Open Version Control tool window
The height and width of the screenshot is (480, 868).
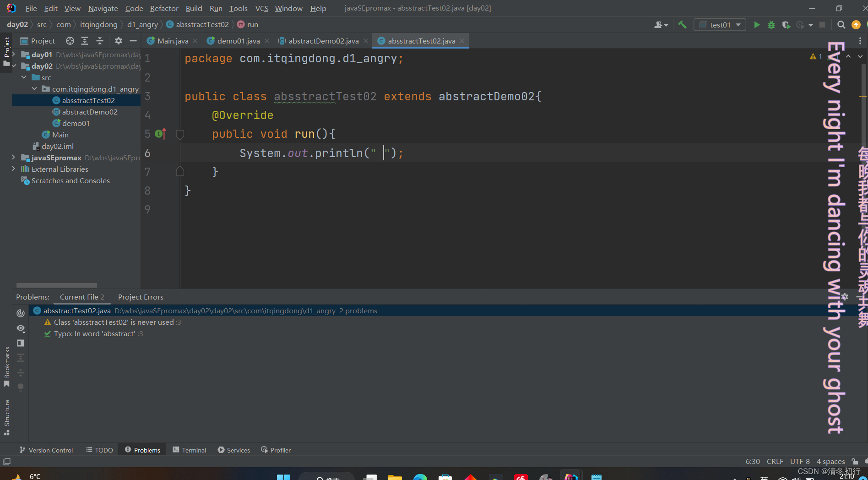point(46,450)
